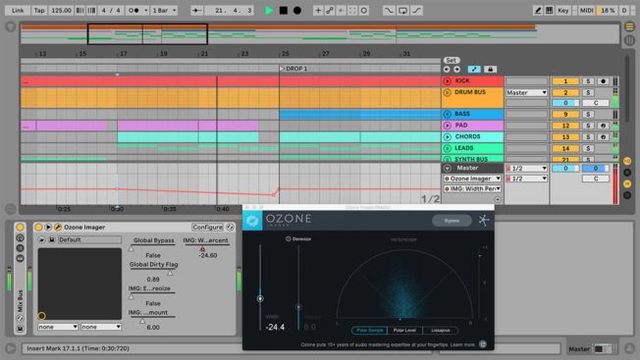The image size is (640, 360).
Task: Click the Arrangement Record circle button
Action: (298, 11)
